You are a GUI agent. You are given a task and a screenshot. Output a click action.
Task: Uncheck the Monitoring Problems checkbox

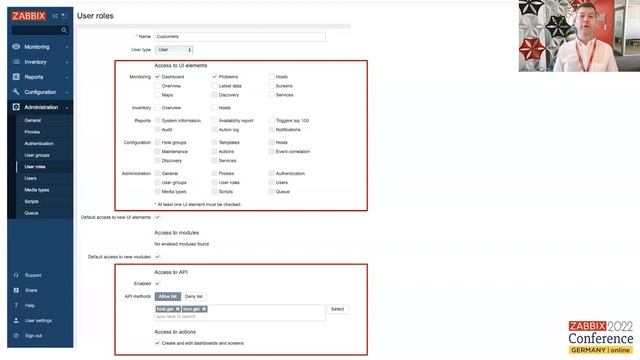[x=214, y=77]
